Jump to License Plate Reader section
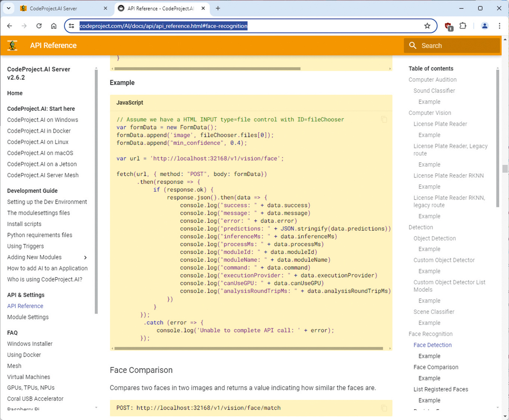Screen dimensions: 509x420 pyautogui.click(x=440, y=124)
